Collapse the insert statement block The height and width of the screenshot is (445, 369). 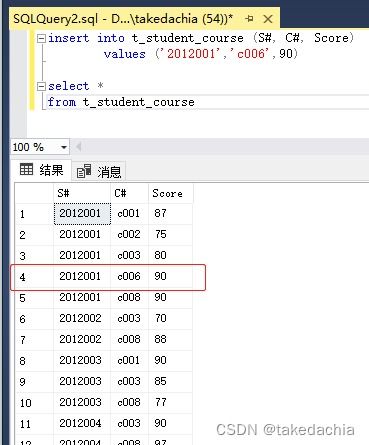coord(41,38)
